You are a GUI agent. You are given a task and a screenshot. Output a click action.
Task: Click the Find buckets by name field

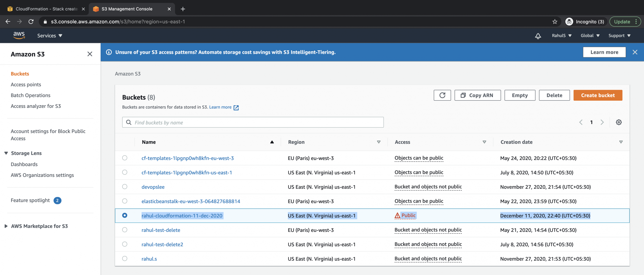pos(253,122)
